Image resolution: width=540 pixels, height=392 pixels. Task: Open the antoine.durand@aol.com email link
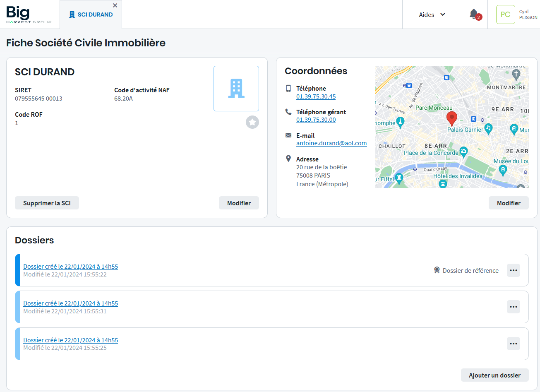[331, 143]
